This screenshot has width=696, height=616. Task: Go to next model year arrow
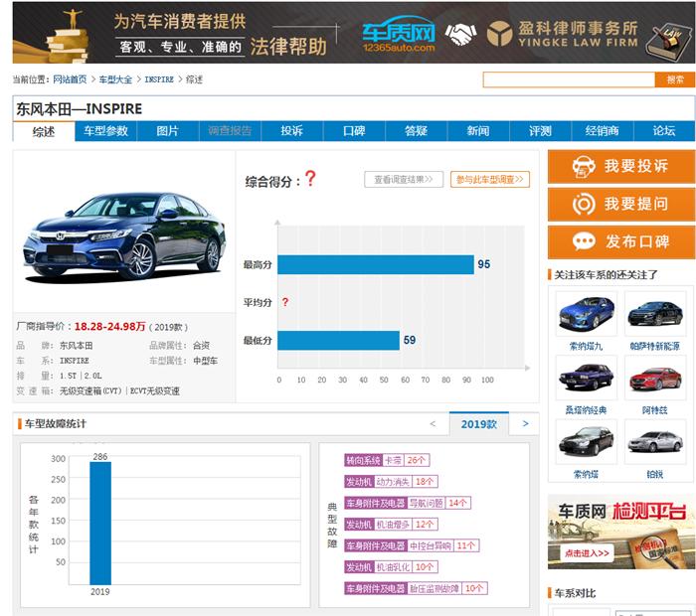[526, 424]
